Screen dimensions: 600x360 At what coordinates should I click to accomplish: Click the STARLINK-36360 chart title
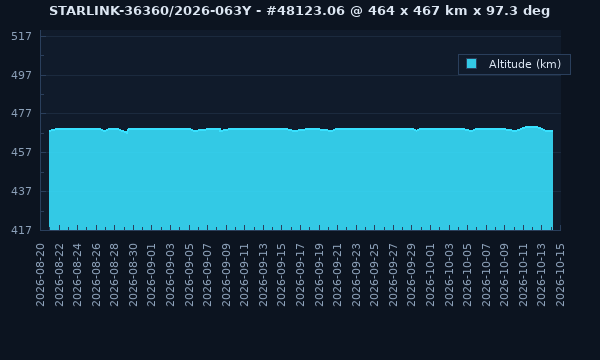[299, 11]
